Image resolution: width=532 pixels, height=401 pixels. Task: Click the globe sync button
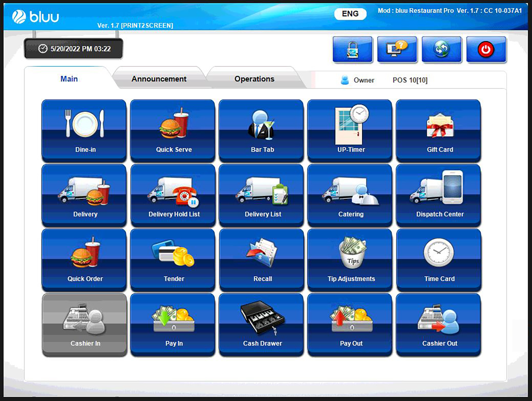point(442,49)
